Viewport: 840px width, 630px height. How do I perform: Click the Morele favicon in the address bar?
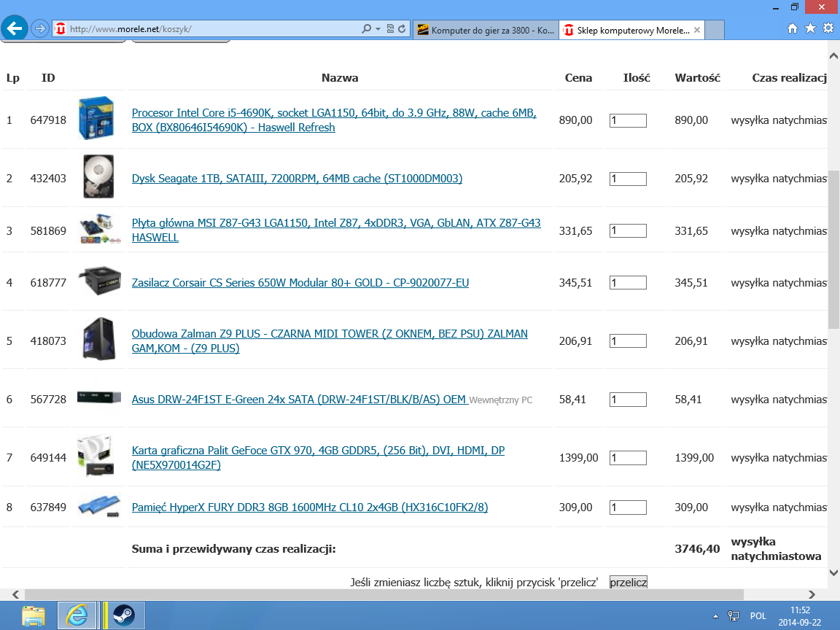point(60,29)
